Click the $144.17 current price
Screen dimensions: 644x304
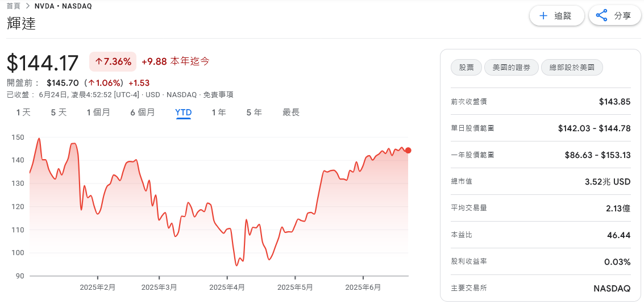tap(42, 63)
